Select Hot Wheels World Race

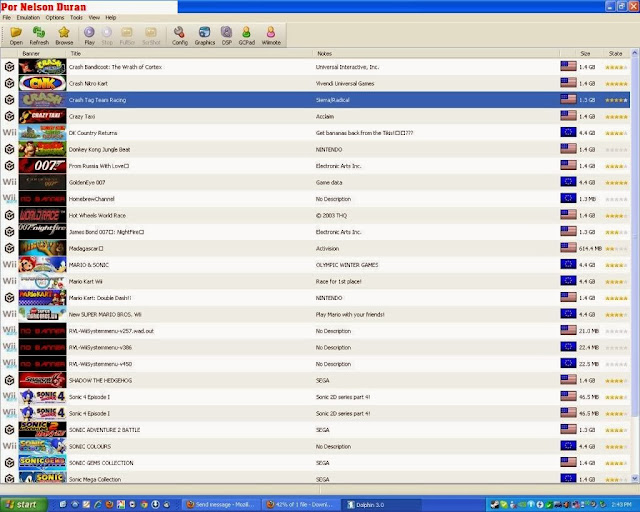pos(97,216)
